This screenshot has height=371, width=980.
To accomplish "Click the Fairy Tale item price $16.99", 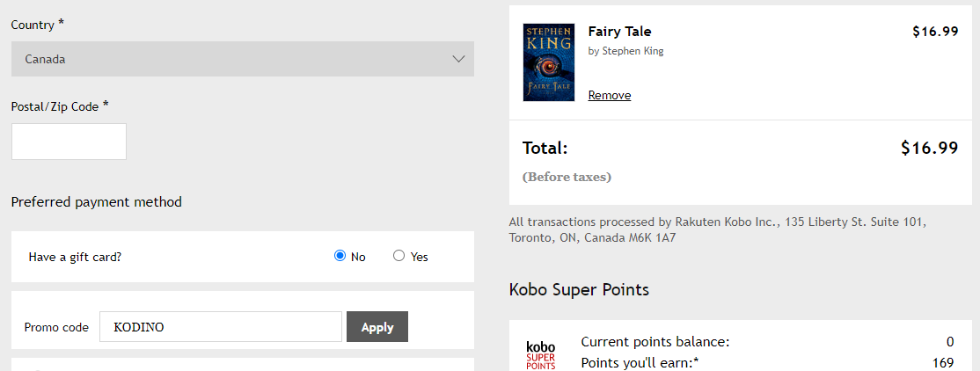I will point(935,32).
